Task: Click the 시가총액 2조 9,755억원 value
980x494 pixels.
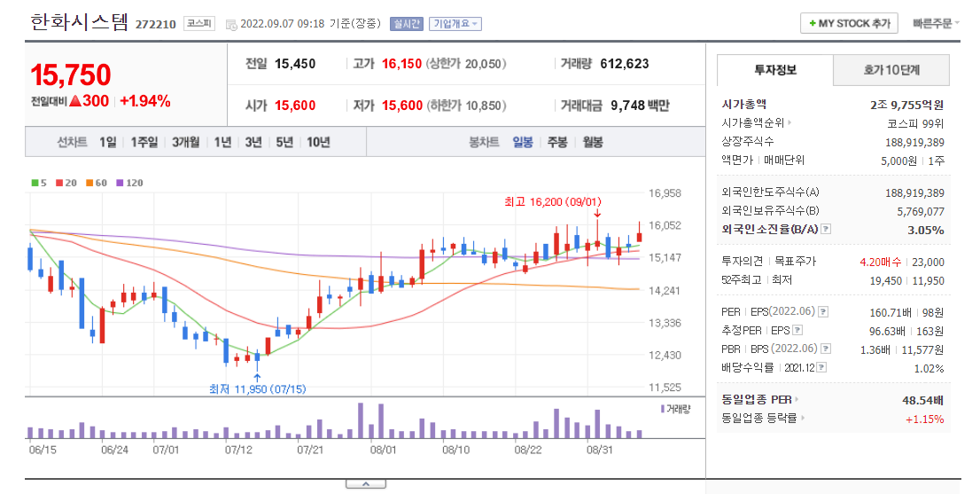Action: pos(906,105)
